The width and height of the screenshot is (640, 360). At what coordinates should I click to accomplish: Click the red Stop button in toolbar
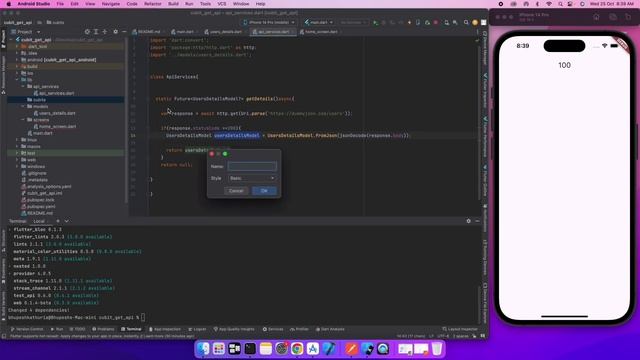(x=436, y=22)
